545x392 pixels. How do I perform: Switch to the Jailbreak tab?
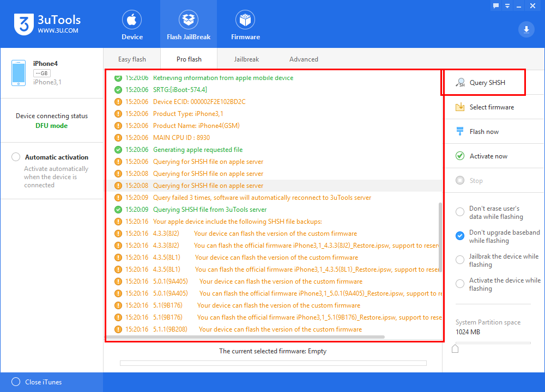[246, 59]
